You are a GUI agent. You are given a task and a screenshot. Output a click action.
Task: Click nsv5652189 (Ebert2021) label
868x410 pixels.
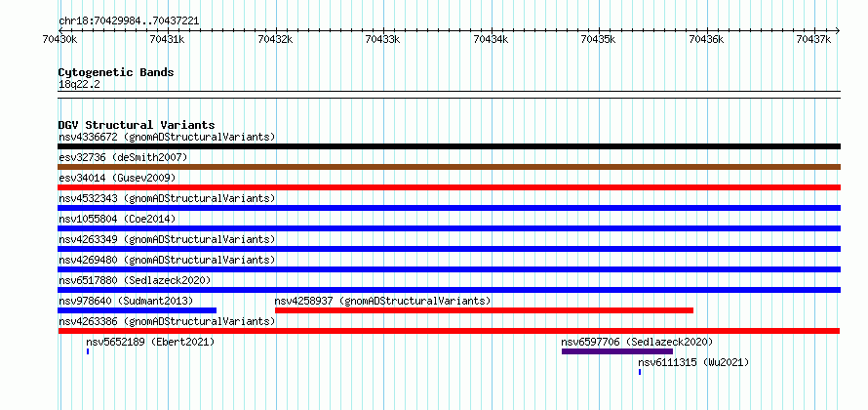click(x=150, y=342)
